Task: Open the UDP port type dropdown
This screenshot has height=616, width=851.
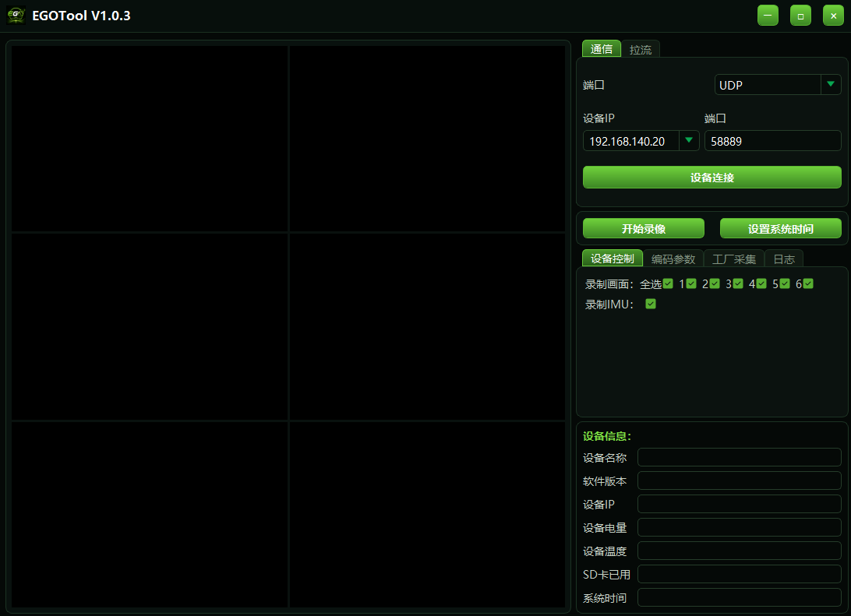Action: click(x=778, y=85)
